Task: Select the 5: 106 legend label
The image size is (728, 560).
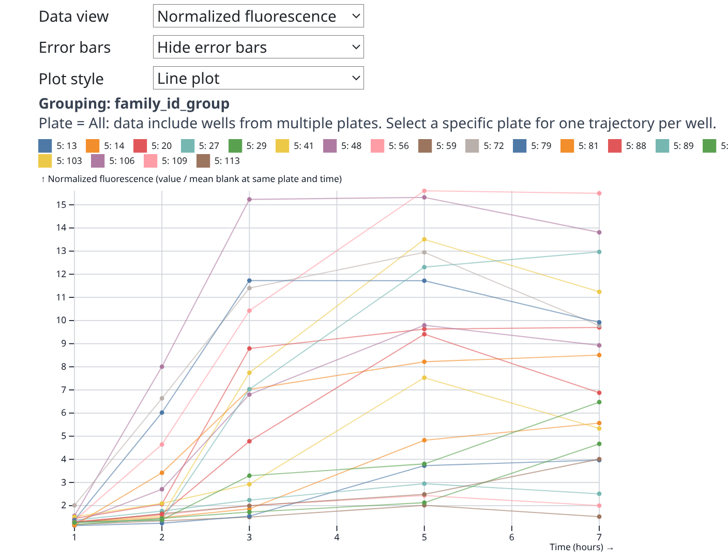Action: tap(122, 161)
